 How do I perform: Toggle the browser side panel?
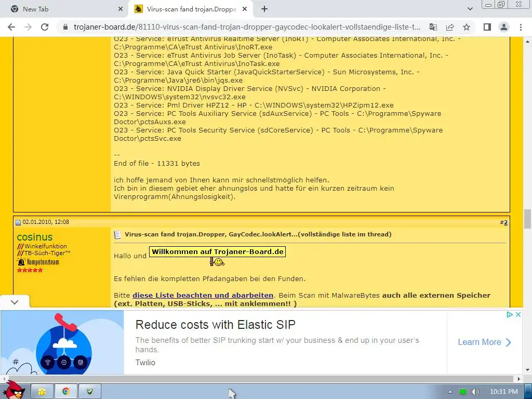487,27
